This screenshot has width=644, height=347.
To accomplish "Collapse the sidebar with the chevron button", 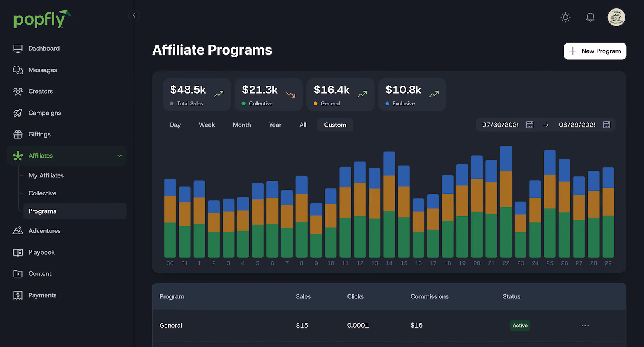I will coord(134,15).
